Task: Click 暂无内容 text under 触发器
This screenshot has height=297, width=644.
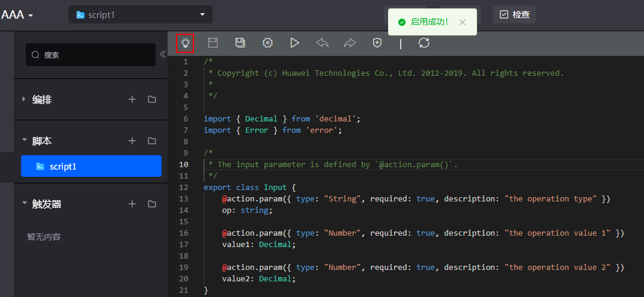Action: pos(44,237)
